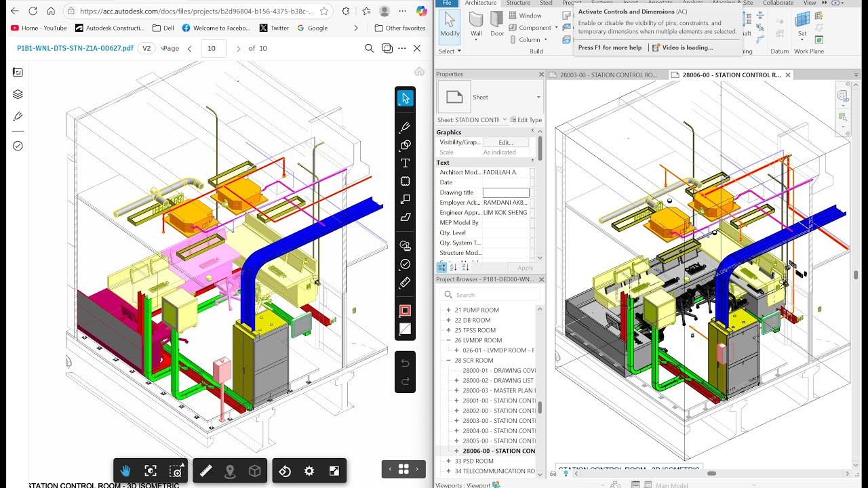Click the page number input field
868x488 pixels.
213,48
